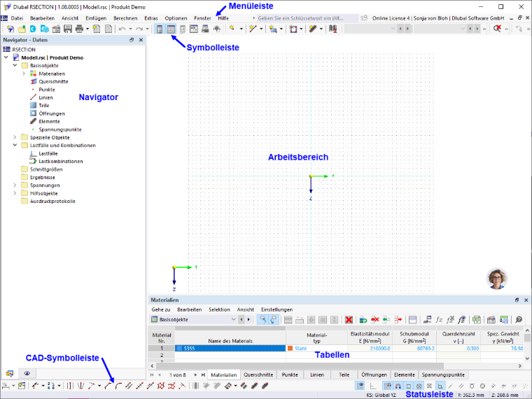
Task: Open the navigator data view bottom icon
Action: point(10,374)
